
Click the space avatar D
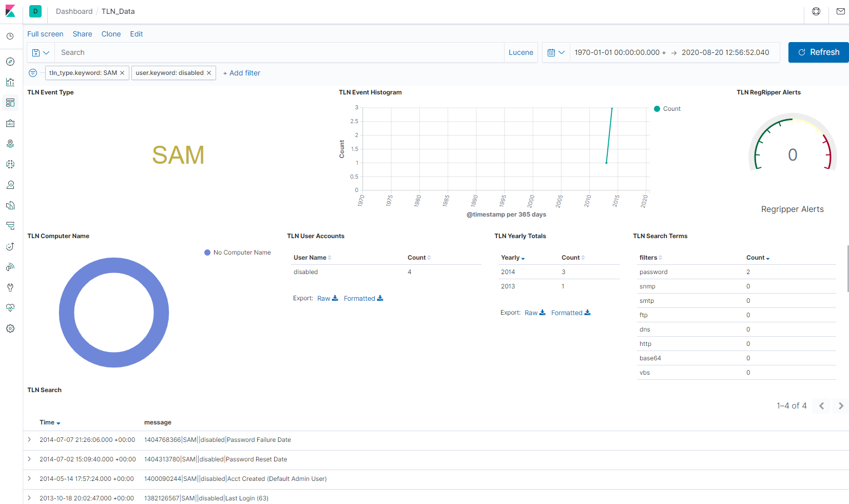pos(35,11)
